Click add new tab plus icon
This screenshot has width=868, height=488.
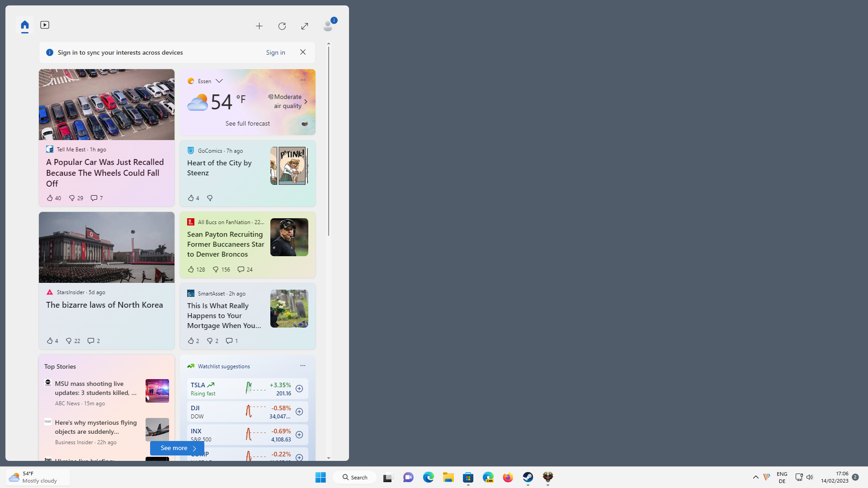[x=259, y=26]
